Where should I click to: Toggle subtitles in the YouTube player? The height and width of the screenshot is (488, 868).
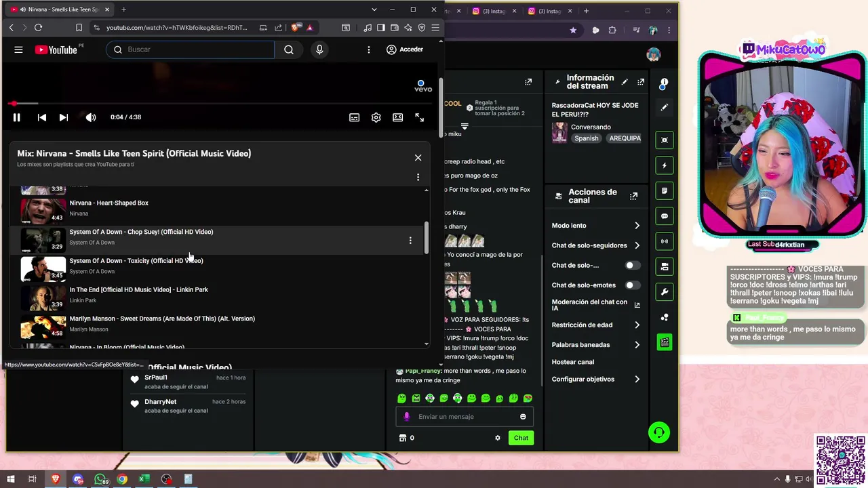click(x=354, y=117)
